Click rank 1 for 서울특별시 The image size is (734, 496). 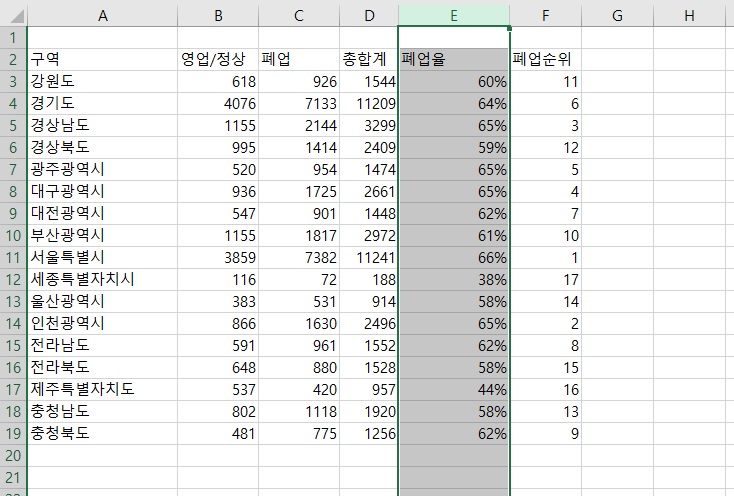[546, 258]
